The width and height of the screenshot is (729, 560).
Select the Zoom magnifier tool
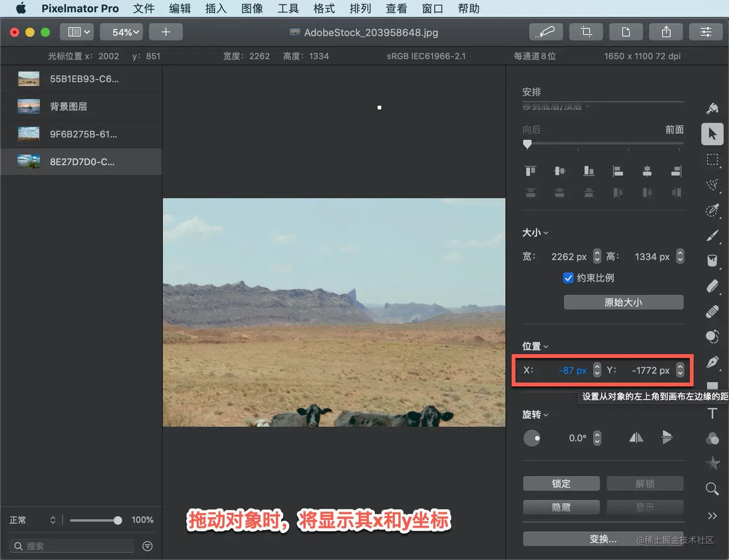coord(712,489)
